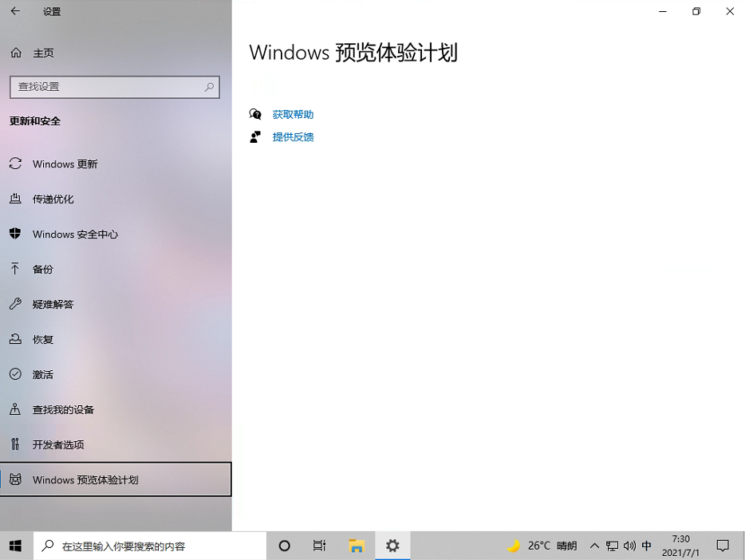This screenshot has height=560, width=745.
Task: Select the 备份 backup option
Action: coord(43,269)
